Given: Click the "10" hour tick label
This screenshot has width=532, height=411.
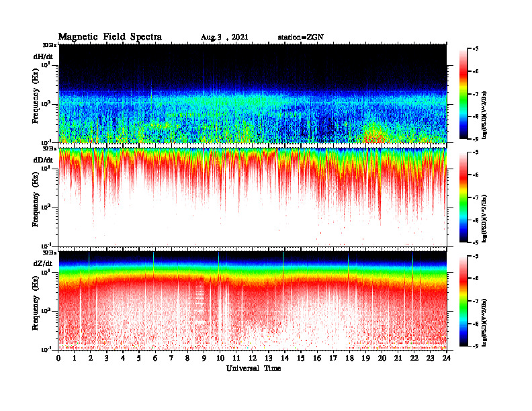Looking at the screenshot, I should [220, 358].
